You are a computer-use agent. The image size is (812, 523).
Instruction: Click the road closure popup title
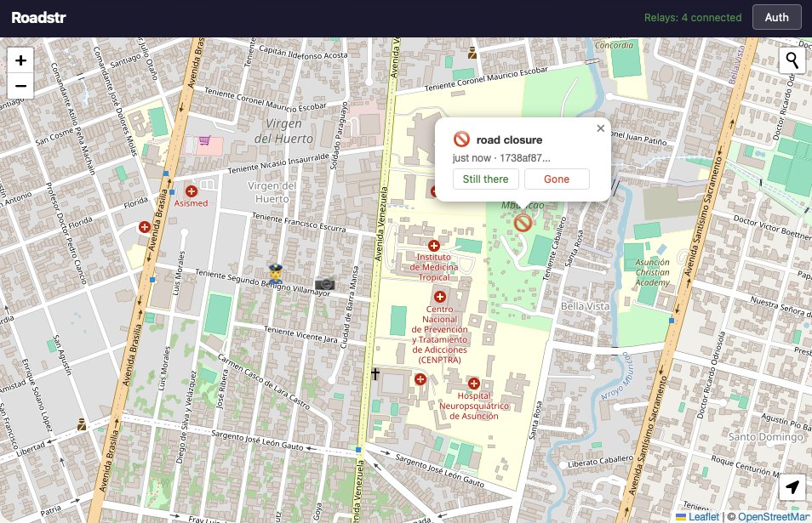pos(509,139)
